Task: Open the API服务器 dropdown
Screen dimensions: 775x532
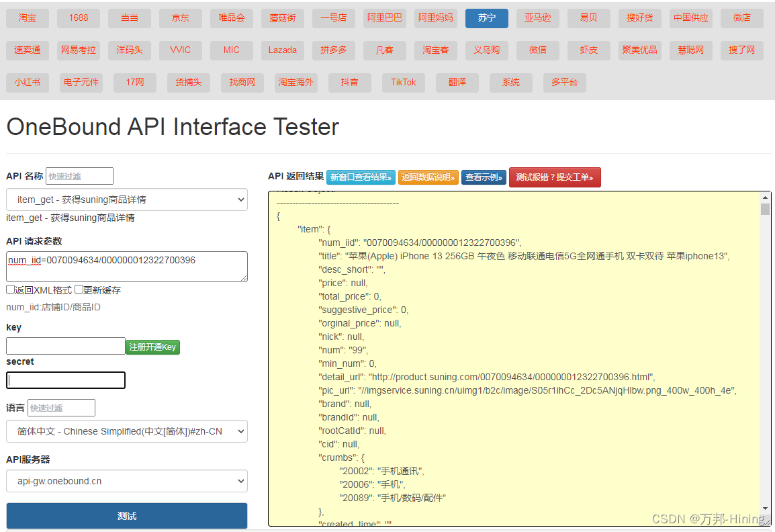Action: 126,481
